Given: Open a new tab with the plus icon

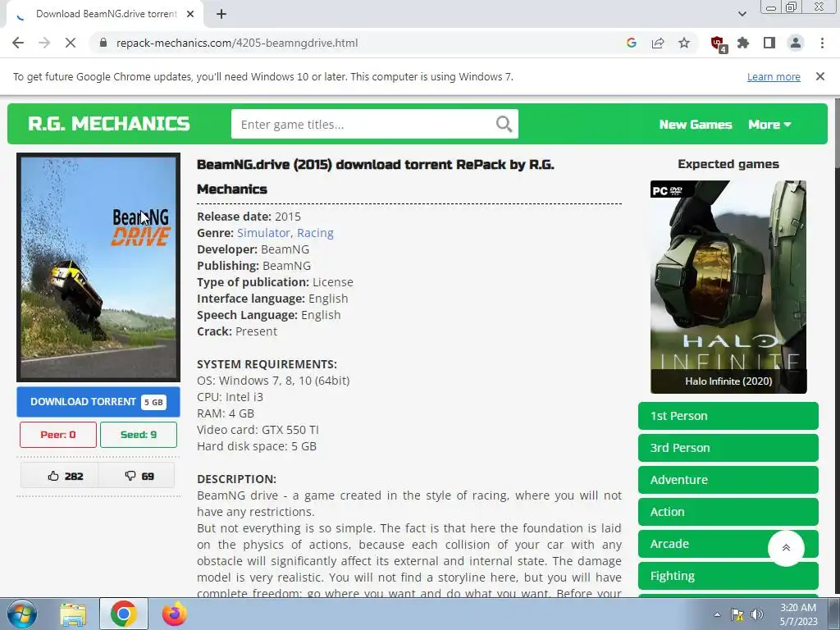Looking at the screenshot, I should point(221,14).
